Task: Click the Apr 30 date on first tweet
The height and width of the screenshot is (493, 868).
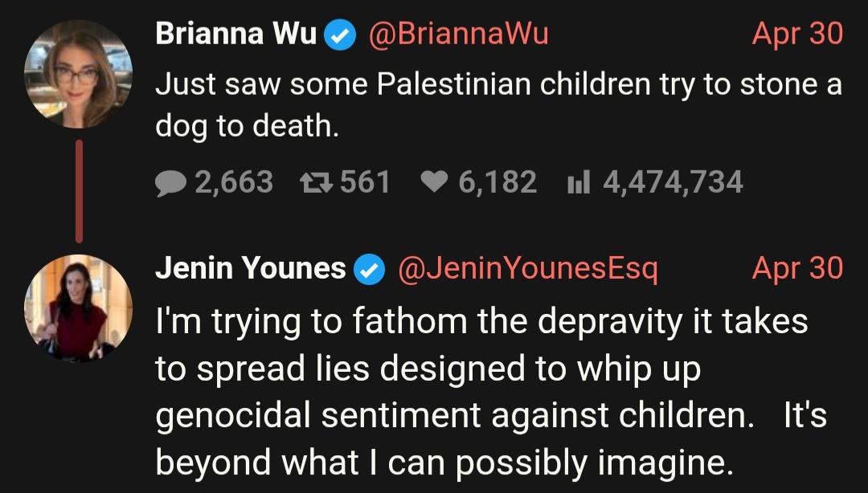Action: (798, 34)
